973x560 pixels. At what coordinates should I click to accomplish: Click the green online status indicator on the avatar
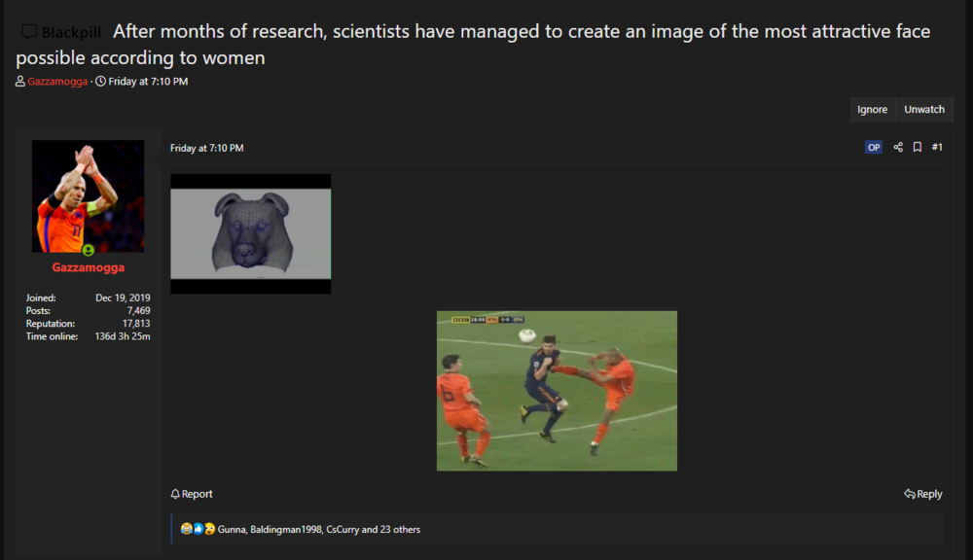(x=89, y=250)
